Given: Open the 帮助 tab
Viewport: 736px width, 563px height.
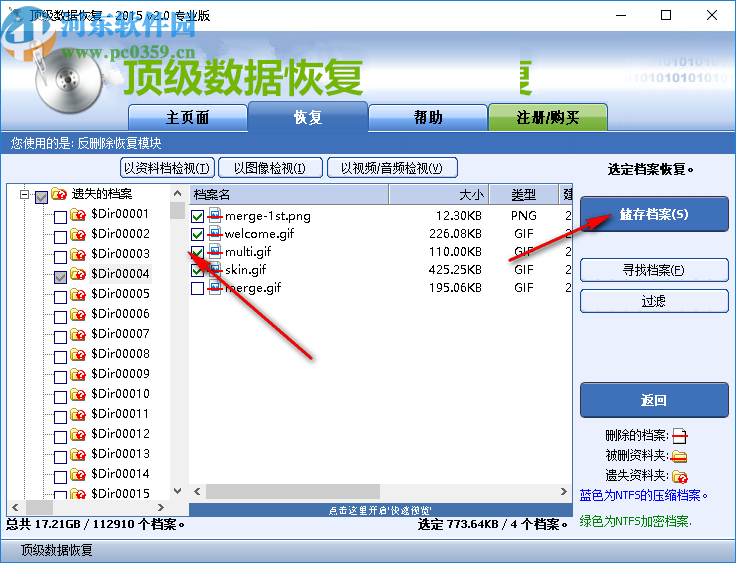Looking at the screenshot, I should 428,117.
